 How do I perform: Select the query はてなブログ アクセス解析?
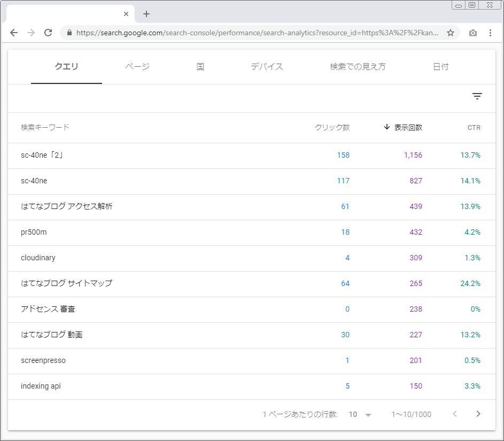(66, 206)
